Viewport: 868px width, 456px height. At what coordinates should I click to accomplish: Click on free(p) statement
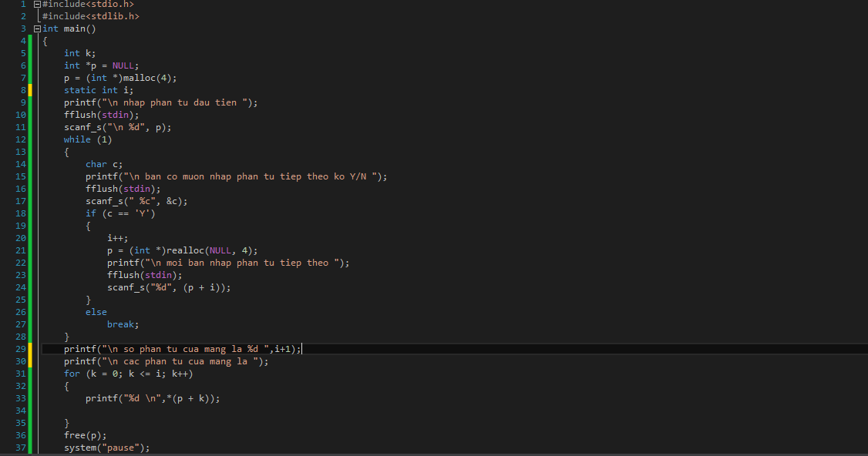point(85,435)
